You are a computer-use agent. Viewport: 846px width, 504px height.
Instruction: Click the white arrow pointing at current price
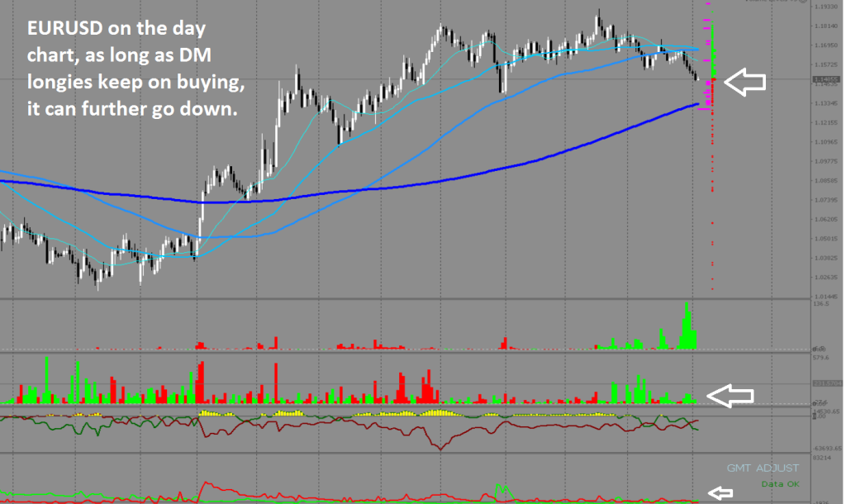pos(745,81)
